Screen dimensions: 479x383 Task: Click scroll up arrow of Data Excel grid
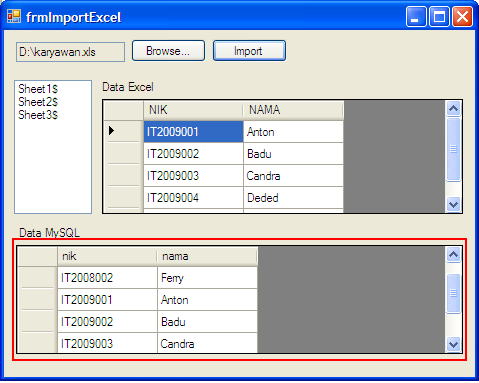(453, 109)
